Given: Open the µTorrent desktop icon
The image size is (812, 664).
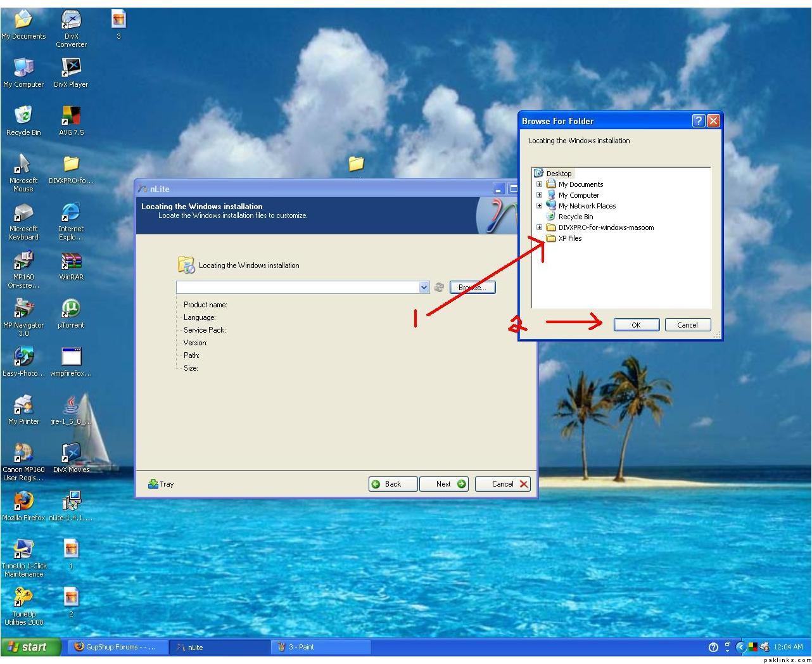Looking at the screenshot, I should pyautogui.click(x=70, y=309).
